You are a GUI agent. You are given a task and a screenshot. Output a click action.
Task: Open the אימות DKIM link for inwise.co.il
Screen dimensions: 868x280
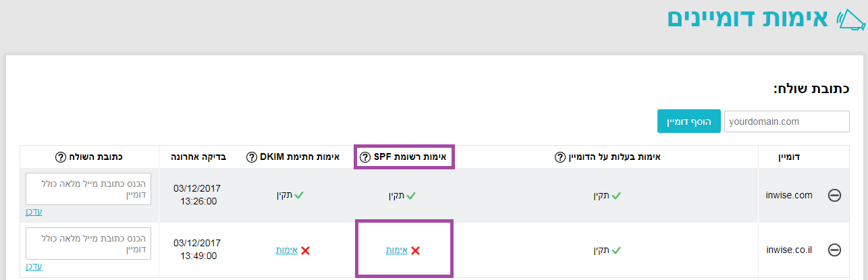(286, 250)
